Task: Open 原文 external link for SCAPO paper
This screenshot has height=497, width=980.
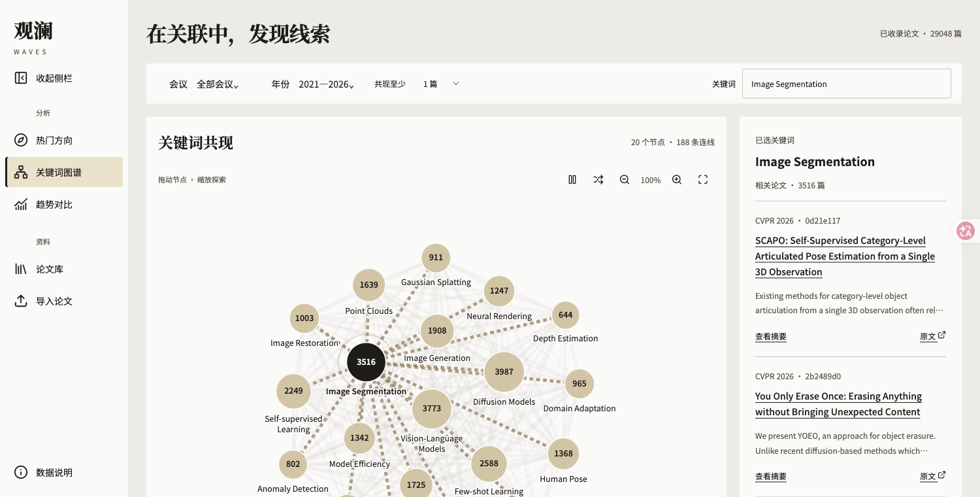Action: [932, 336]
